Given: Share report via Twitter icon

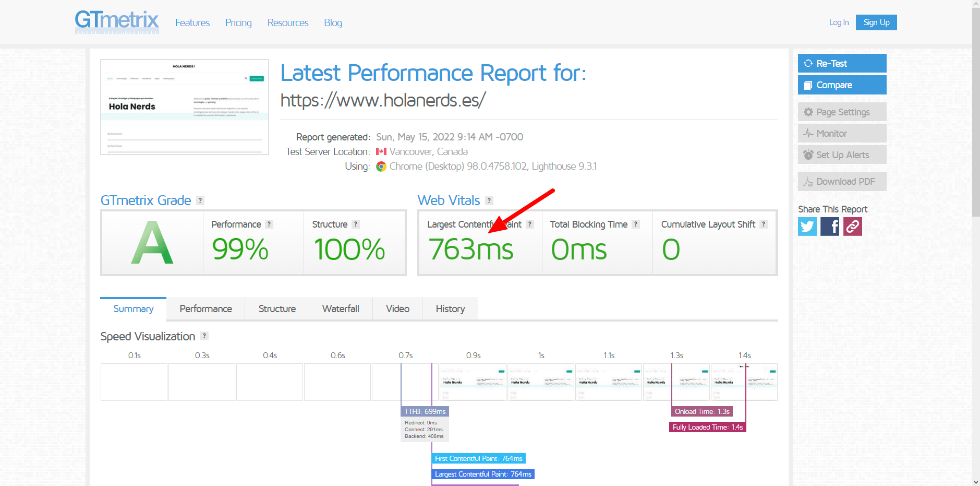Looking at the screenshot, I should pos(807,227).
